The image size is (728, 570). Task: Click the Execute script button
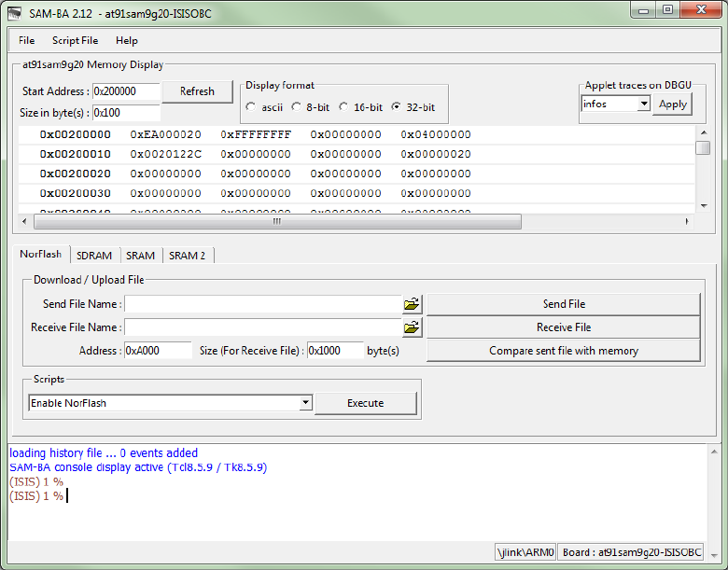point(365,403)
